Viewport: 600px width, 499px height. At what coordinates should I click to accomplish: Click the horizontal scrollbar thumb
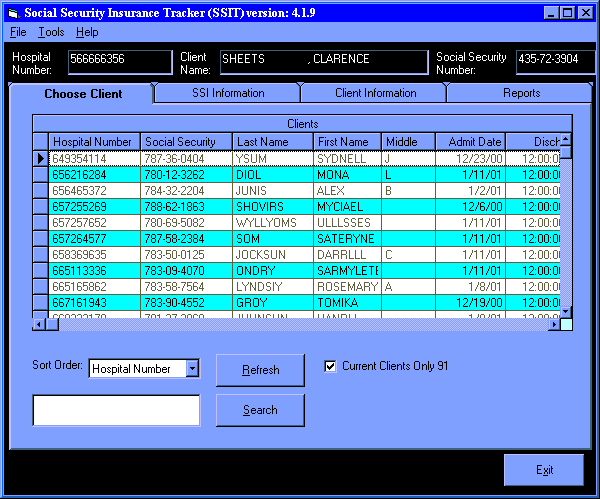click(52, 325)
